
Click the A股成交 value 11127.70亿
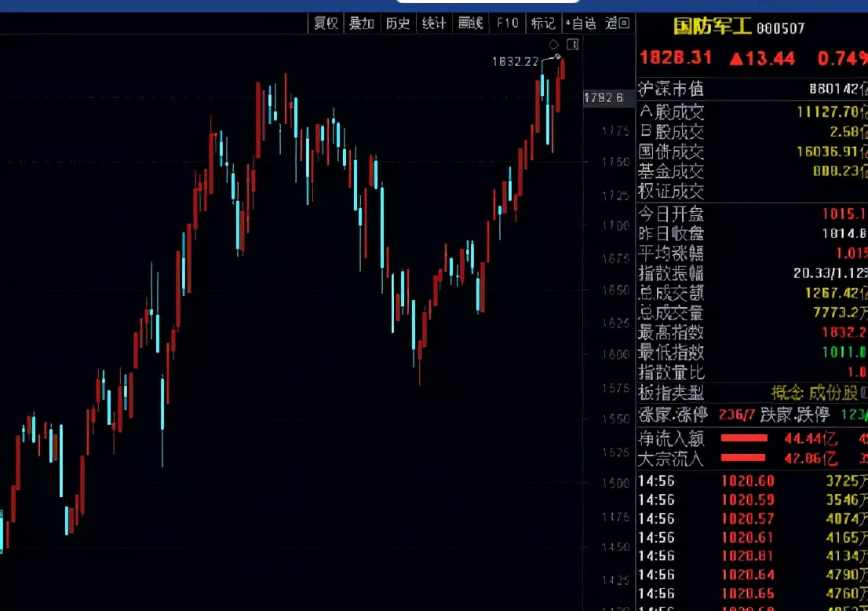(832, 112)
